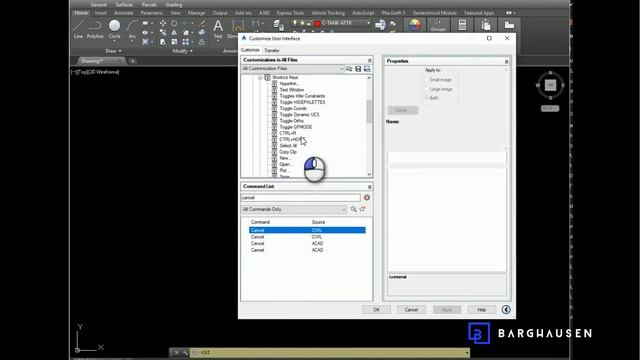The height and width of the screenshot is (360, 640).
Task: Click the rightmost ribbon panel icon
Action: click(x=509, y=25)
